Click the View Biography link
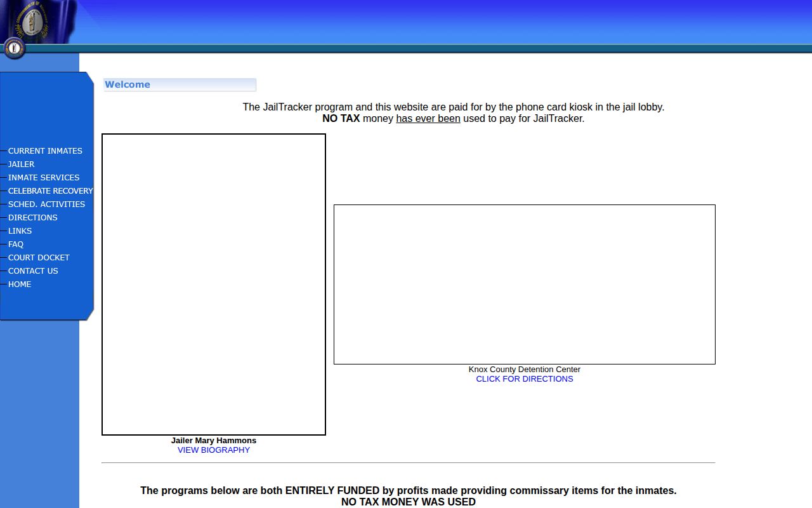812x508 pixels. pyautogui.click(x=214, y=450)
